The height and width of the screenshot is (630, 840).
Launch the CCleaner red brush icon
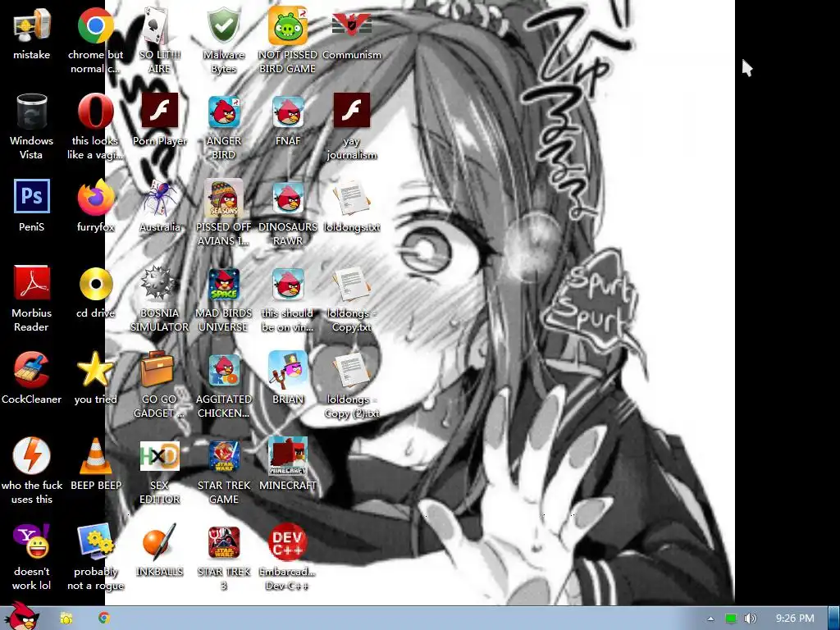tap(32, 370)
